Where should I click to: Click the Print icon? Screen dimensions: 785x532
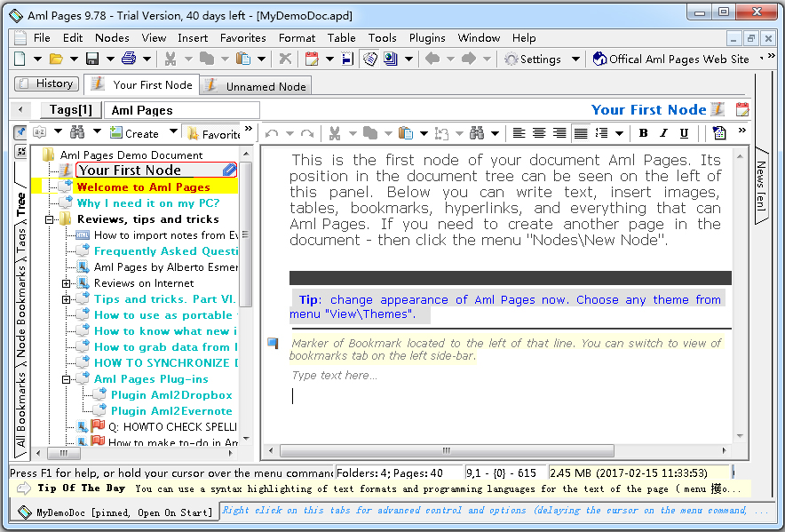129,60
